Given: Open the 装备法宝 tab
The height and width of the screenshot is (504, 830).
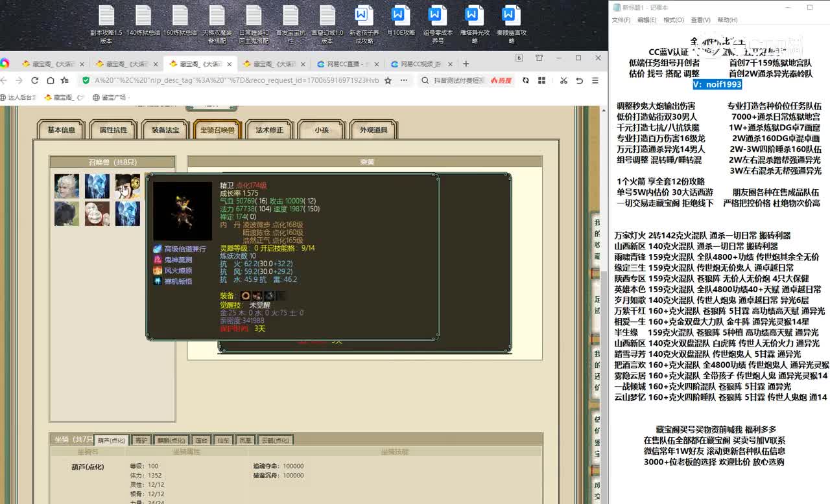Looking at the screenshot, I should pyautogui.click(x=165, y=130).
